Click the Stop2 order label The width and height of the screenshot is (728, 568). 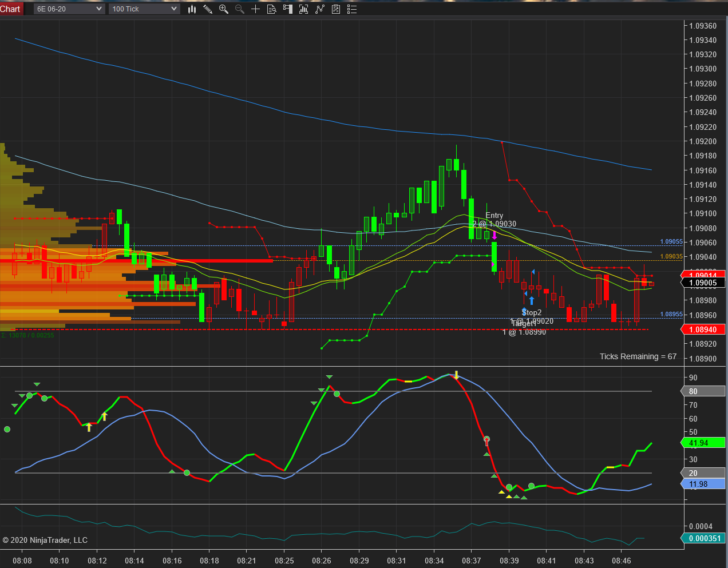click(532, 313)
